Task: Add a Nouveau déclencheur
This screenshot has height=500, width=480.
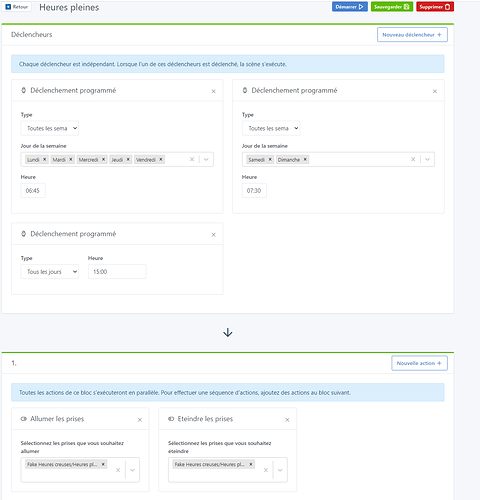Action: [x=412, y=35]
